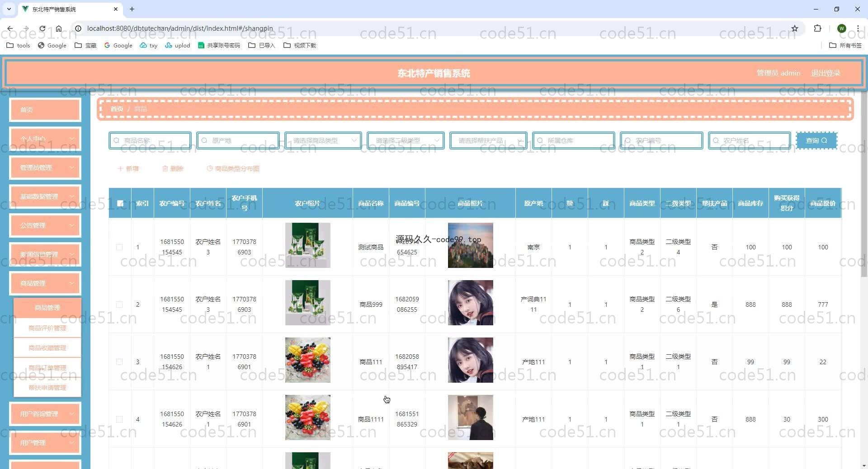868x469 pixels.
Task: Open the 所有书签 folder
Action: [x=845, y=45]
